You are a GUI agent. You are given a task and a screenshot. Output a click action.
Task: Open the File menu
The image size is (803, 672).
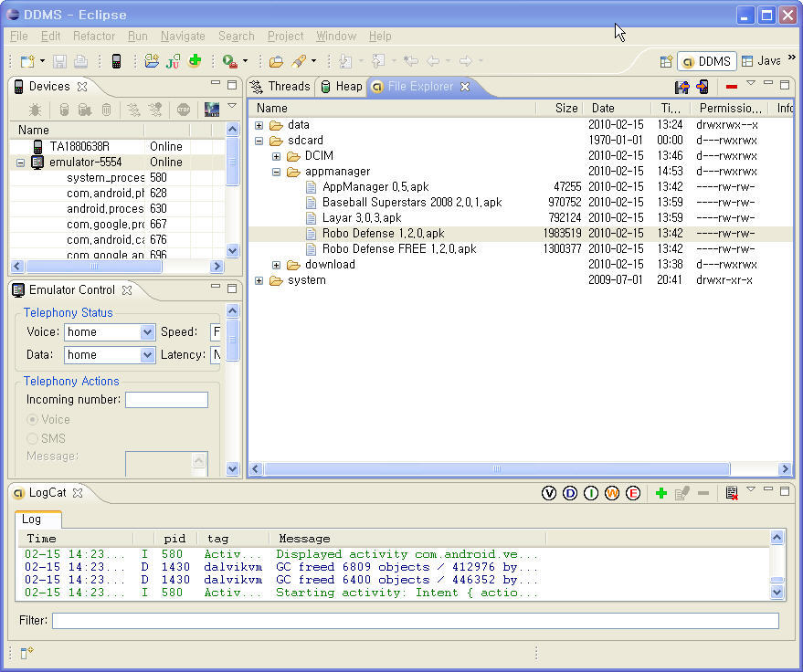(19, 37)
